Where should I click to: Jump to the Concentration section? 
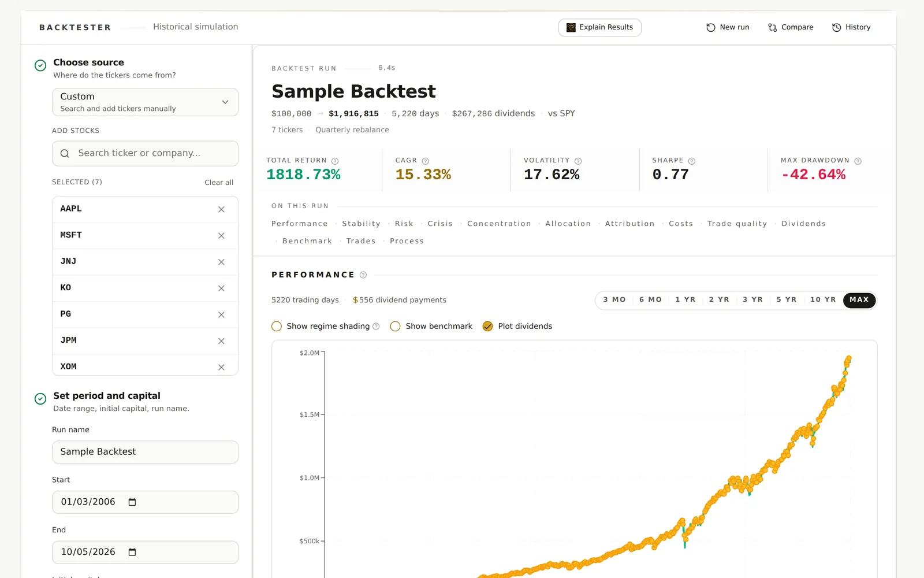click(499, 224)
